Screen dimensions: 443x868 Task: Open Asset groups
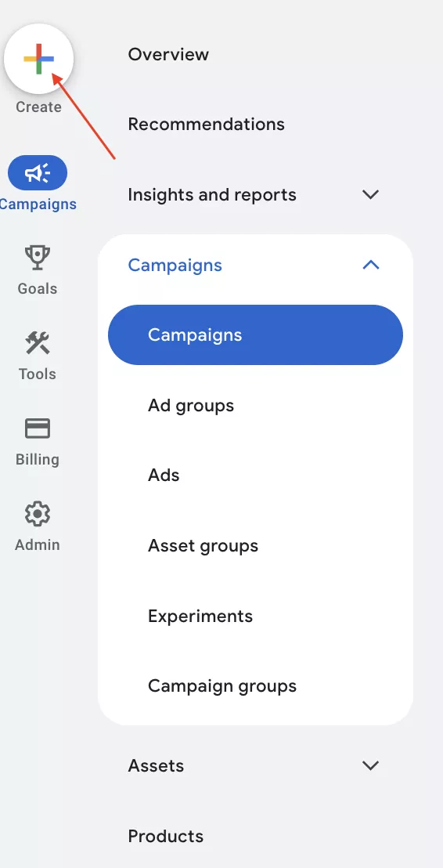coord(203,546)
